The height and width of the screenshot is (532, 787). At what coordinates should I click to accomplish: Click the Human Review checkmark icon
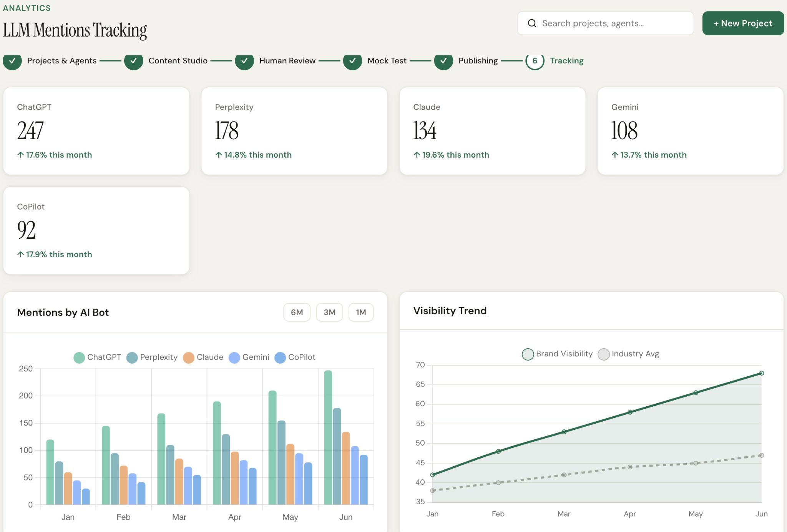pyautogui.click(x=244, y=61)
